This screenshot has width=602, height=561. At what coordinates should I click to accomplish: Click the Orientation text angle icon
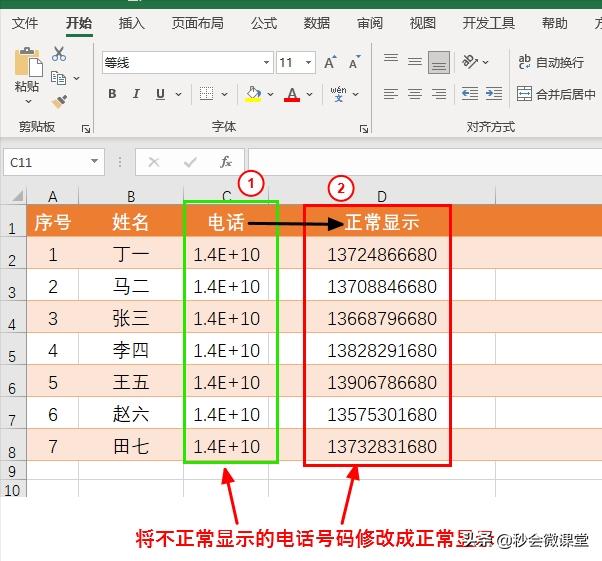click(470, 61)
